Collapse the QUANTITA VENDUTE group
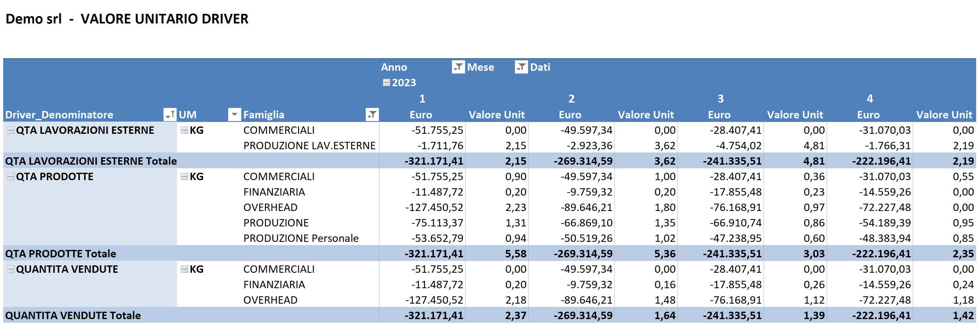Viewport: 980px width, 331px height. point(11,269)
